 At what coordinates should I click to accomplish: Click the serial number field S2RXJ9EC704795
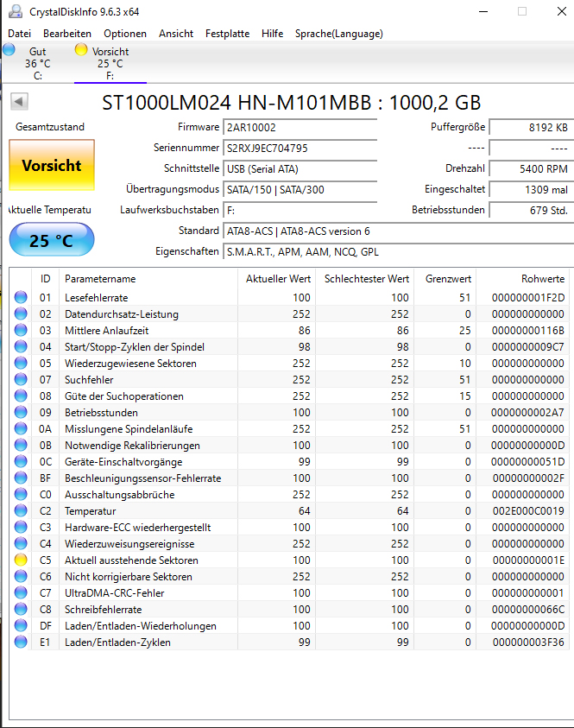pos(300,149)
